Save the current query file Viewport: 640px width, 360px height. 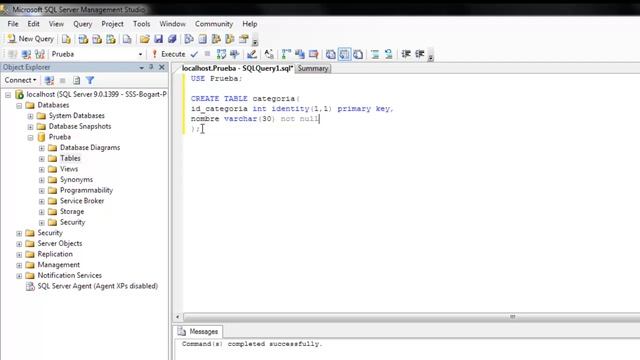158,39
